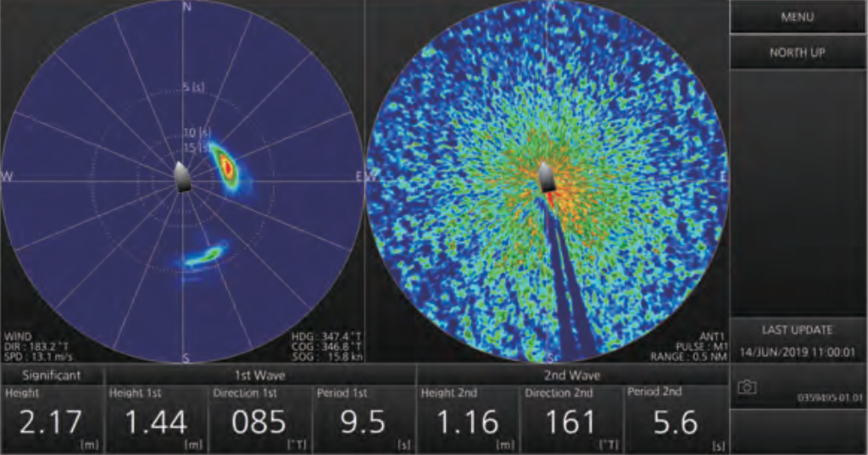Open the MENU button
The width and height of the screenshot is (868, 455).
[797, 17]
